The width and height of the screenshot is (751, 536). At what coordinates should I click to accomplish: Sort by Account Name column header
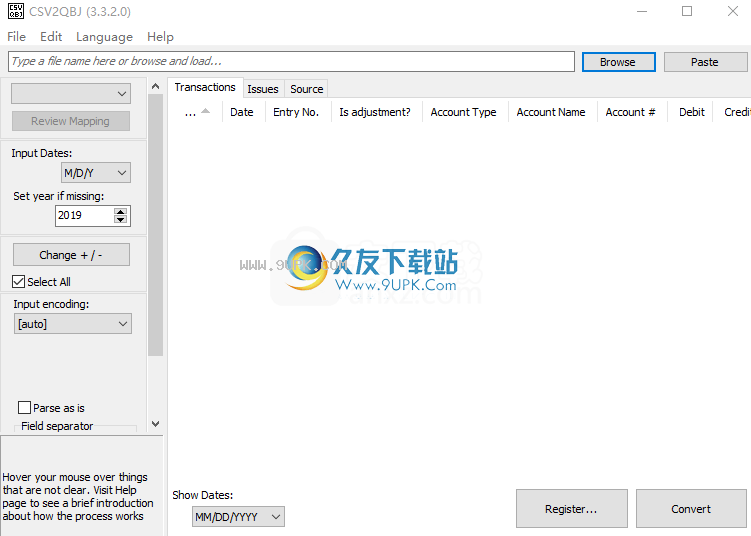point(551,112)
